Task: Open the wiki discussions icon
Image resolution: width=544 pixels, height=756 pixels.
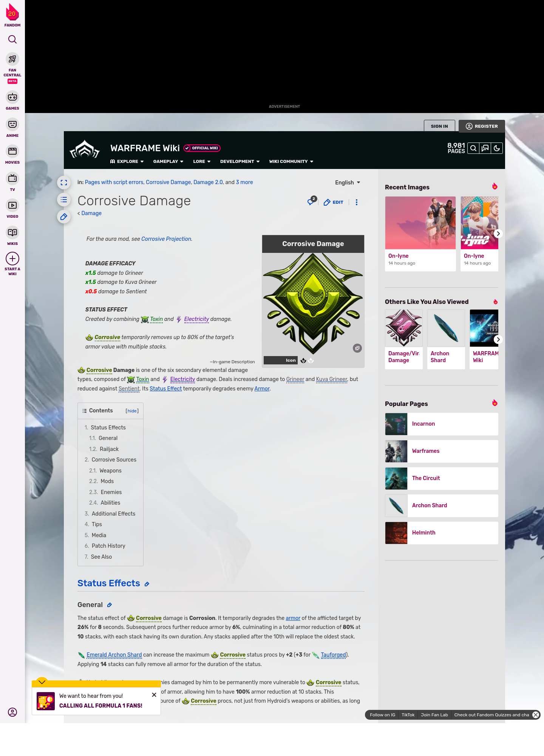Action: 485,148
